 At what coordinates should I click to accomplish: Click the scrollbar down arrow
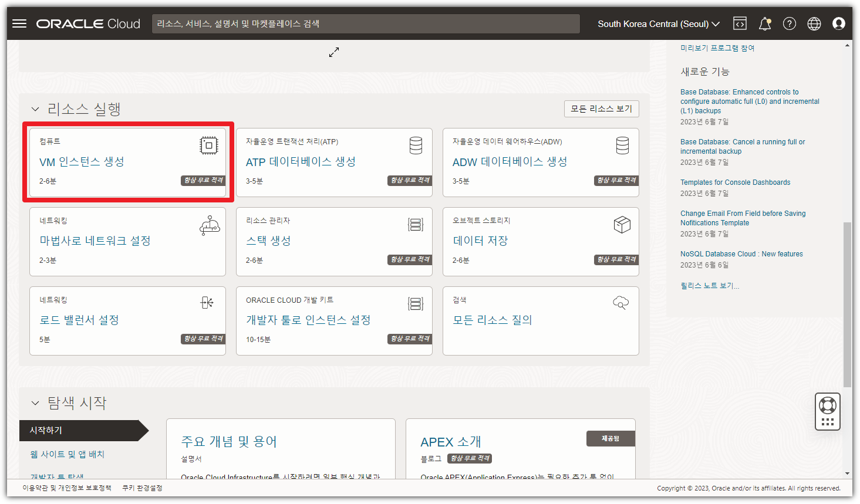click(x=847, y=473)
